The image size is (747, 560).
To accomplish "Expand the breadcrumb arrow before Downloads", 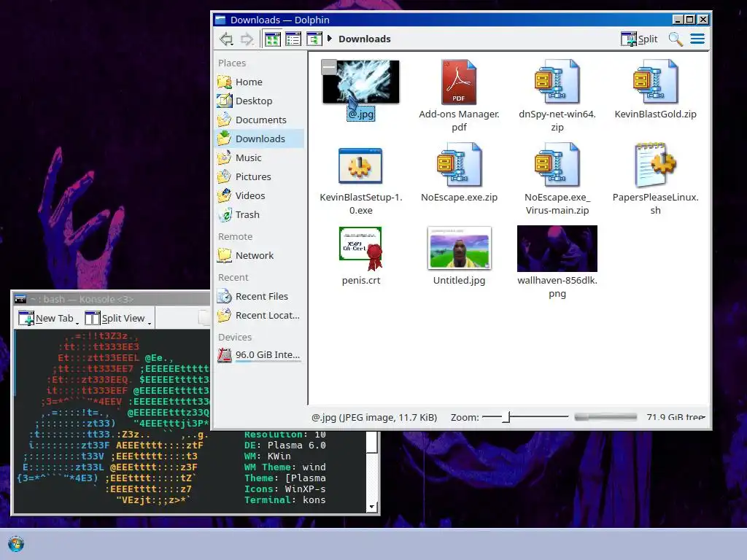I will coord(329,39).
